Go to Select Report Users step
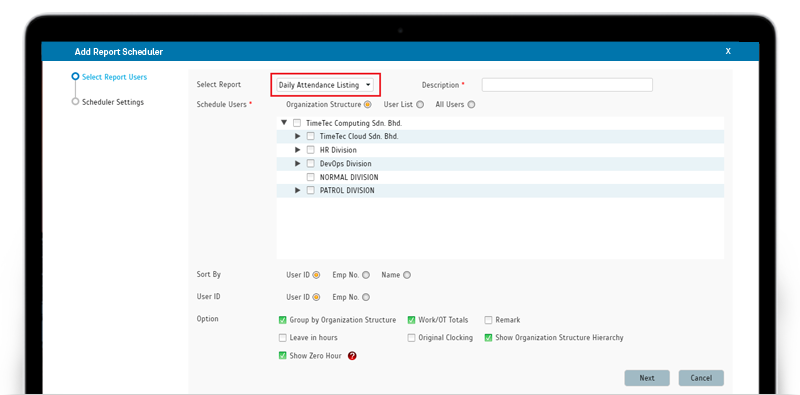This screenshot has height=395, width=800. (114, 77)
